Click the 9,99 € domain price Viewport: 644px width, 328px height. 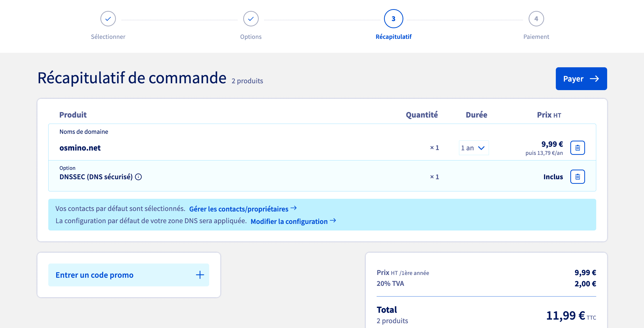[552, 144]
